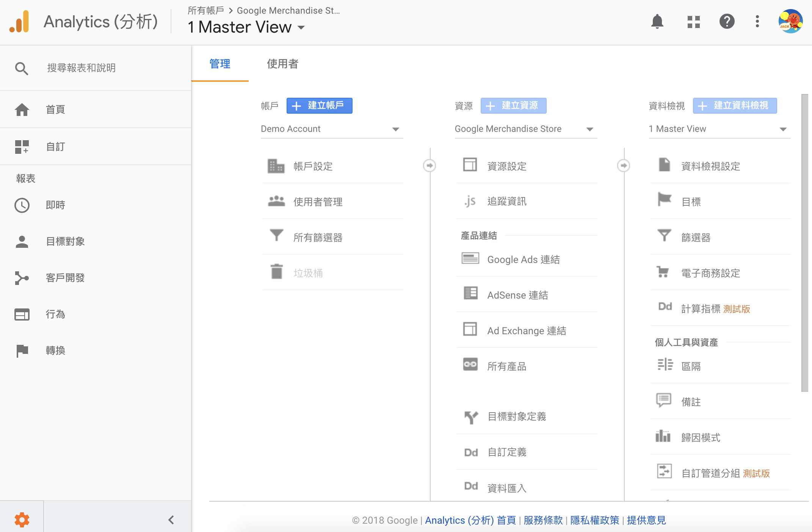
Task: Switch to the 使用者 tab
Action: tap(282, 64)
